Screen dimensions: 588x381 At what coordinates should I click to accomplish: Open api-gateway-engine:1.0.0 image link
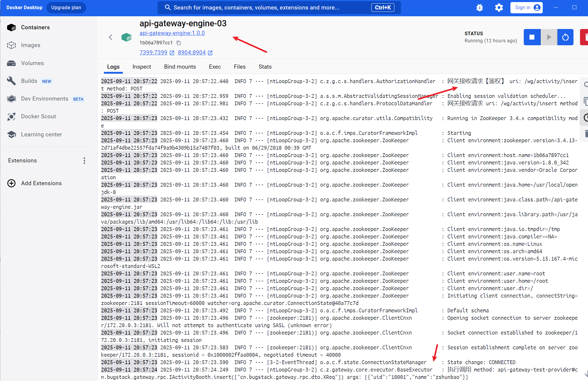click(x=172, y=33)
